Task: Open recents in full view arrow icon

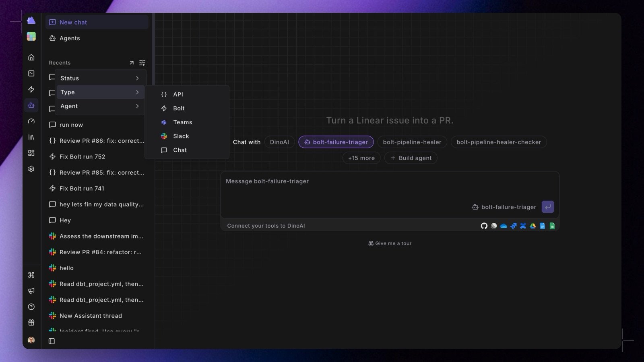Action: (131, 63)
